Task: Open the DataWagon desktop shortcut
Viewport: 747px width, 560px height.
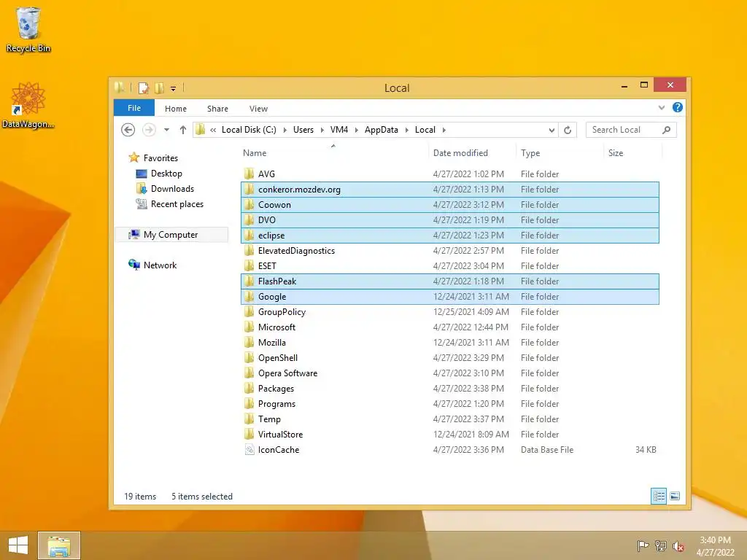Action: click(28, 105)
